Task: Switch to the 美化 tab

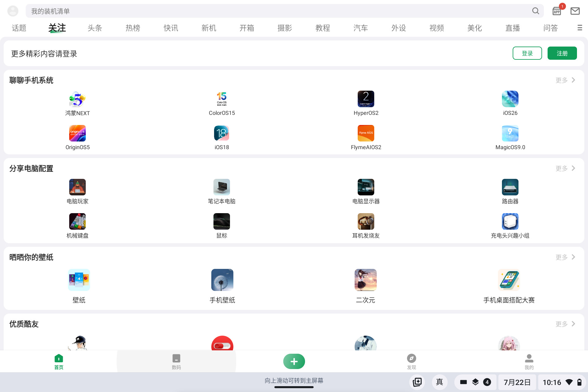Action: [475, 28]
